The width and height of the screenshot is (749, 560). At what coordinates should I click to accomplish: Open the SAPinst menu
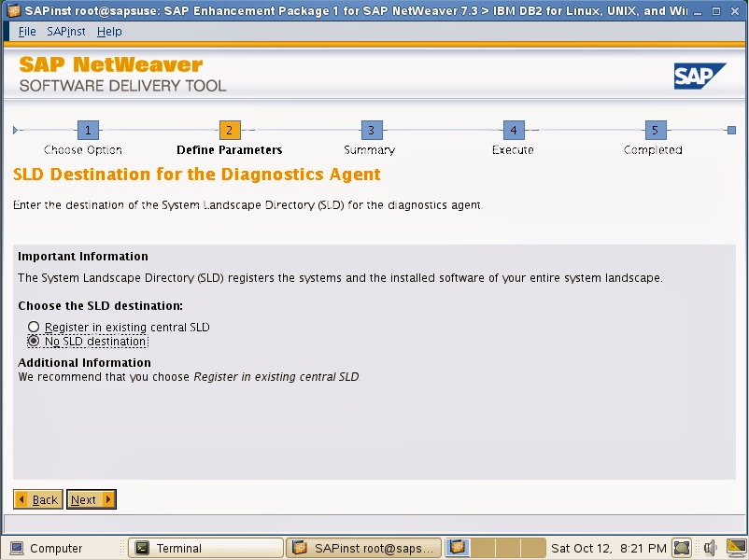coord(65,31)
